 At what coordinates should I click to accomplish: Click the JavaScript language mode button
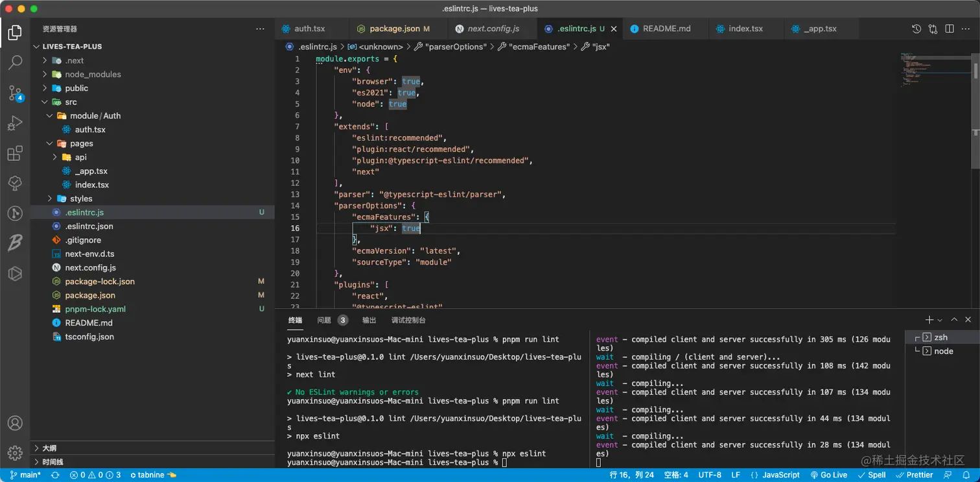coord(775,475)
